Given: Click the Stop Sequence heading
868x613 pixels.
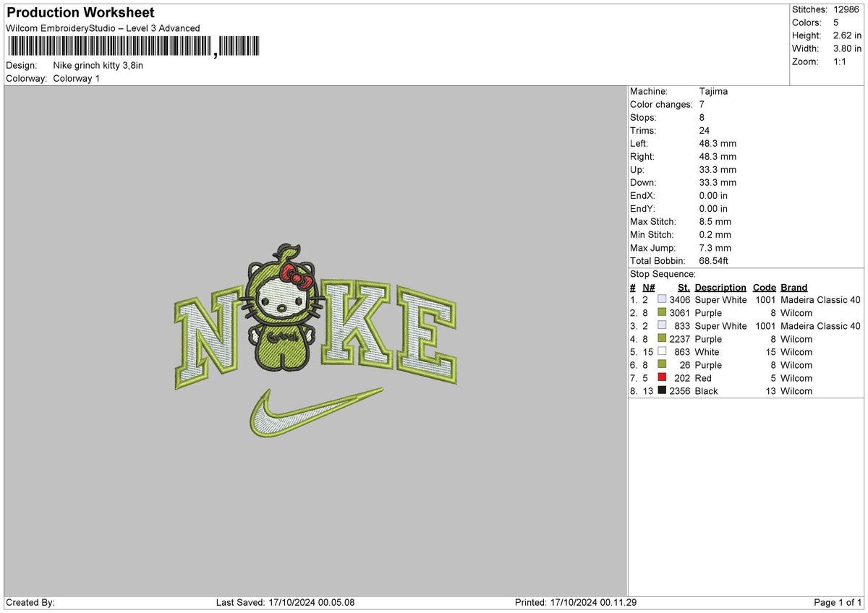Looking at the screenshot, I should (x=663, y=274).
